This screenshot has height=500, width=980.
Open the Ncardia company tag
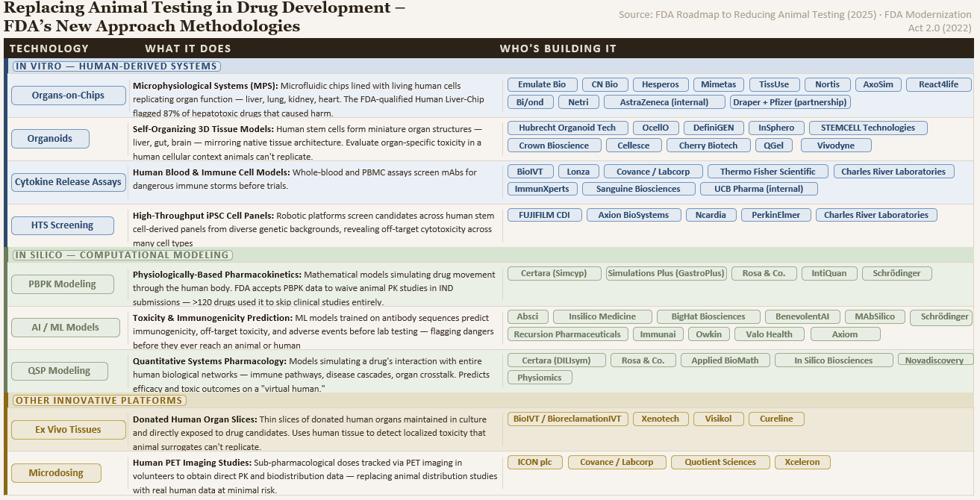[x=711, y=215]
